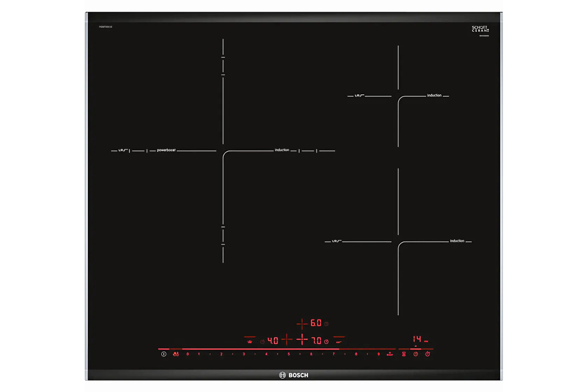This screenshot has height=392, width=588.
Task: Select the zone cross right of the 4.0 display
Action: pos(287,339)
